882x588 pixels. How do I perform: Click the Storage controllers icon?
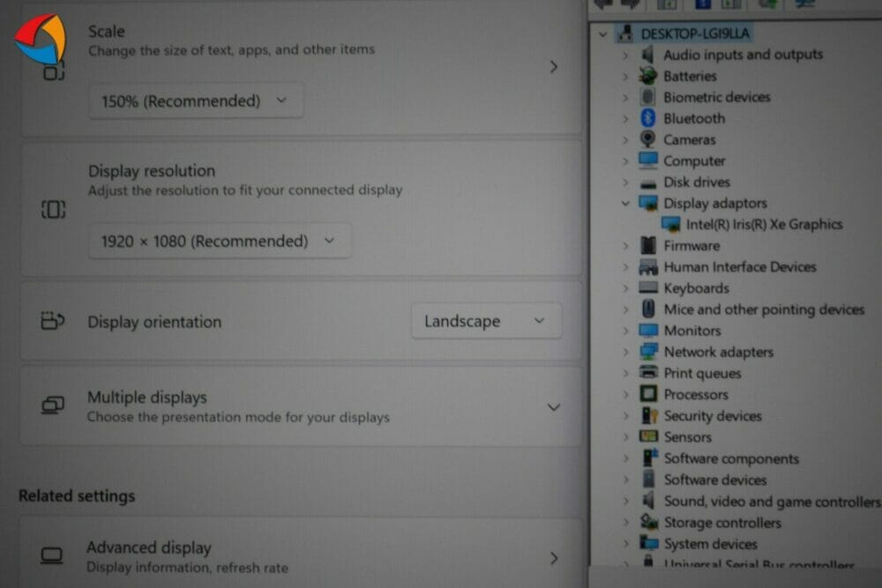click(x=648, y=522)
